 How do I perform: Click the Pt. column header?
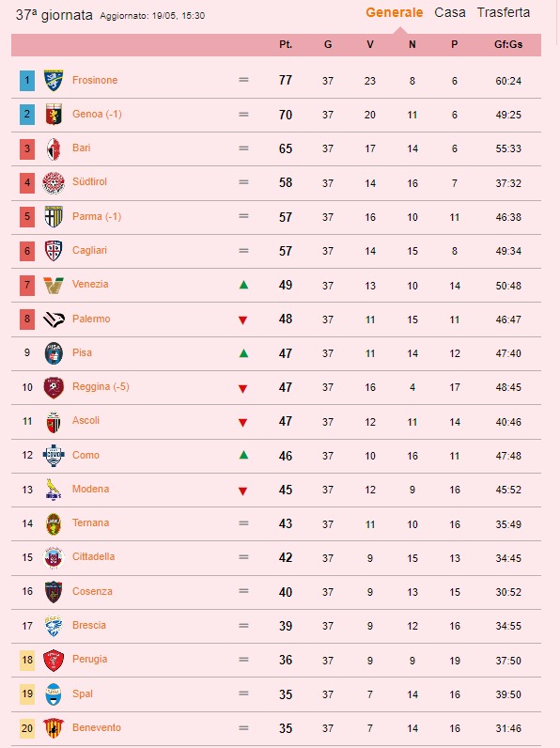point(286,44)
